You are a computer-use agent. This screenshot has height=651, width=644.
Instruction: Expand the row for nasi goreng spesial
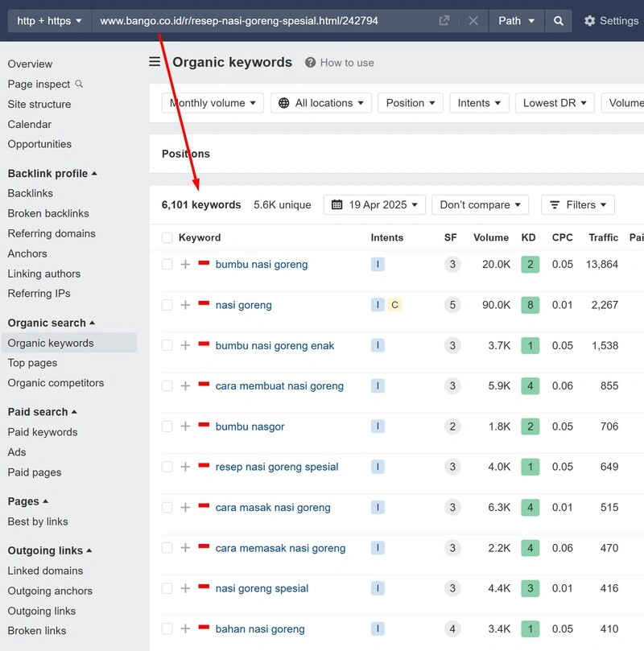185,588
